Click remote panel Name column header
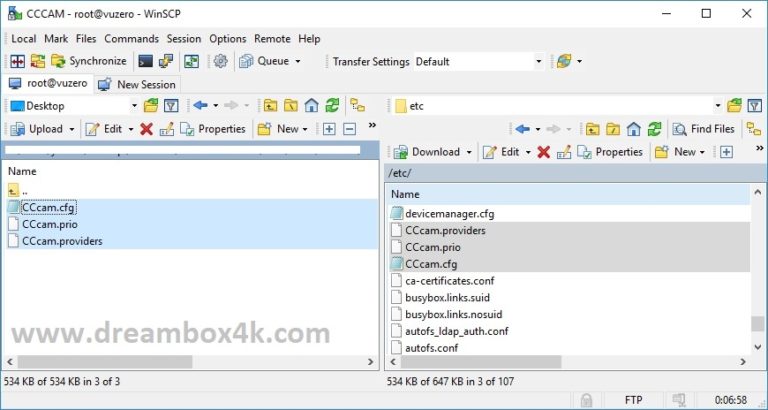This screenshot has height=410, width=768. point(568,194)
